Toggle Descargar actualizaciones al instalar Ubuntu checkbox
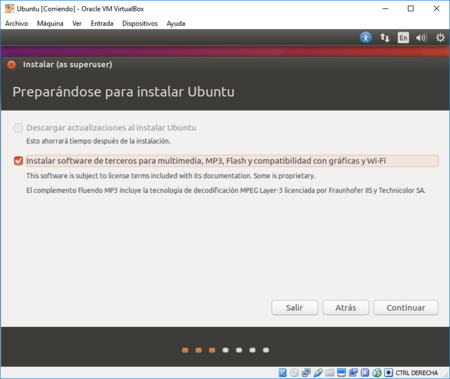The height and width of the screenshot is (379, 450). click(18, 128)
